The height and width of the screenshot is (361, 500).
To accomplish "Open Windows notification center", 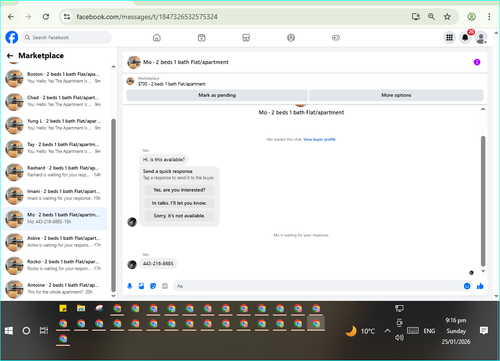I will point(484,331).
